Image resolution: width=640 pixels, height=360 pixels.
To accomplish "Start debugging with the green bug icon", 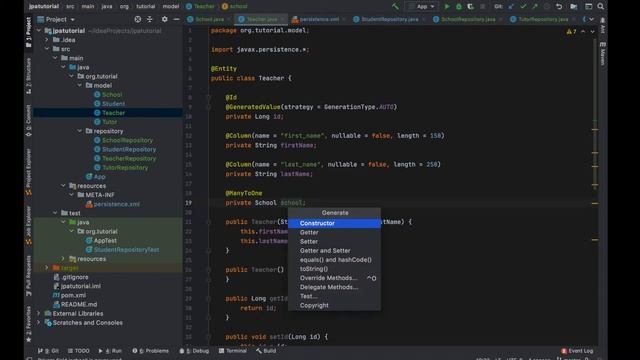I will (x=459, y=7).
